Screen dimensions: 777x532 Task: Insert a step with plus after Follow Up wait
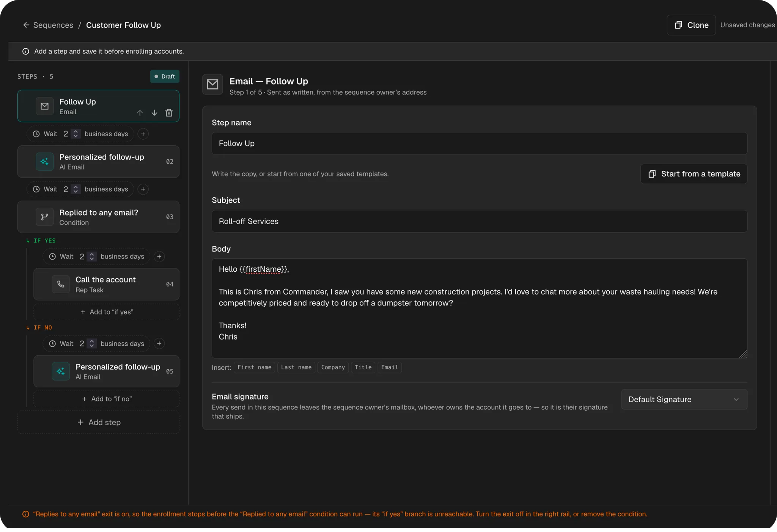pos(143,134)
